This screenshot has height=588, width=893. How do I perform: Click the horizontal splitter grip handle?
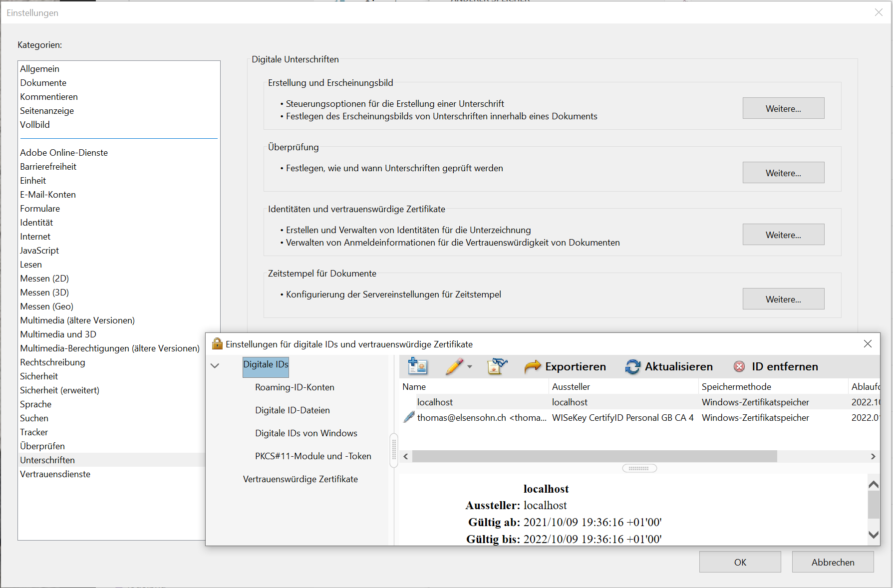pos(639,468)
